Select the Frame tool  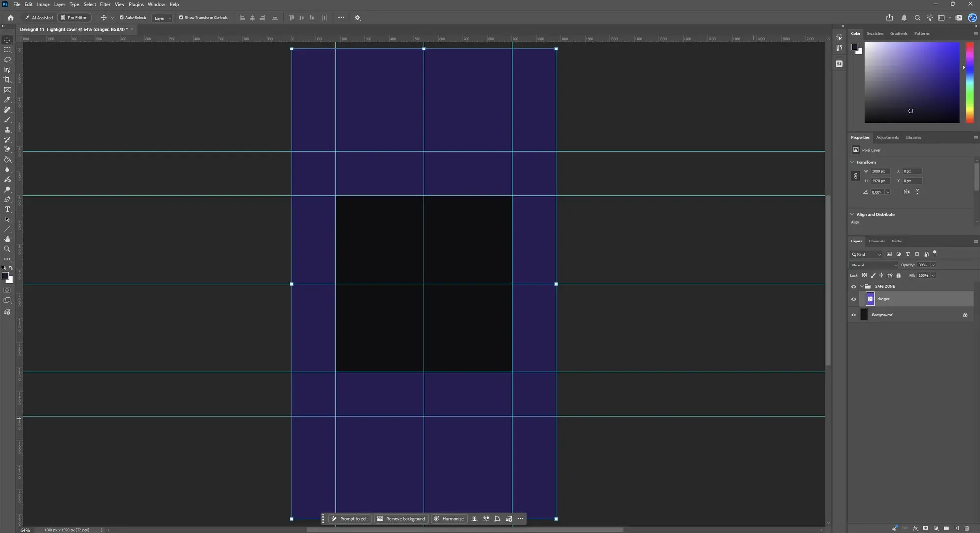coord(7,90)
